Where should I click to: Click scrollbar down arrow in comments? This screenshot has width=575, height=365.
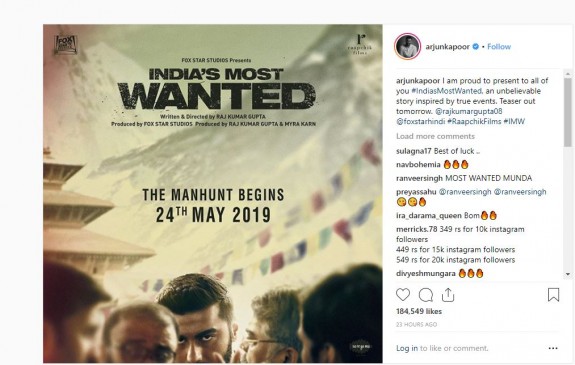pyautogui.click(x=568, y=274)
